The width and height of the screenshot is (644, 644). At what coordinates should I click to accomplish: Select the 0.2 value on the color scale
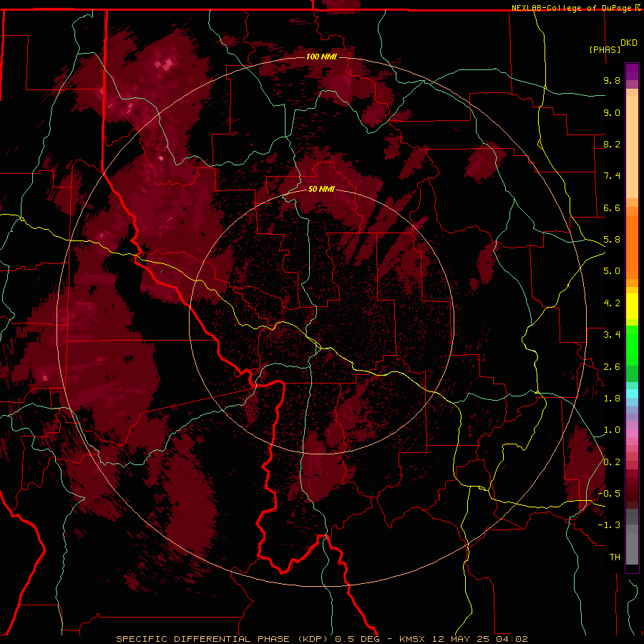(x=612, y=462)
